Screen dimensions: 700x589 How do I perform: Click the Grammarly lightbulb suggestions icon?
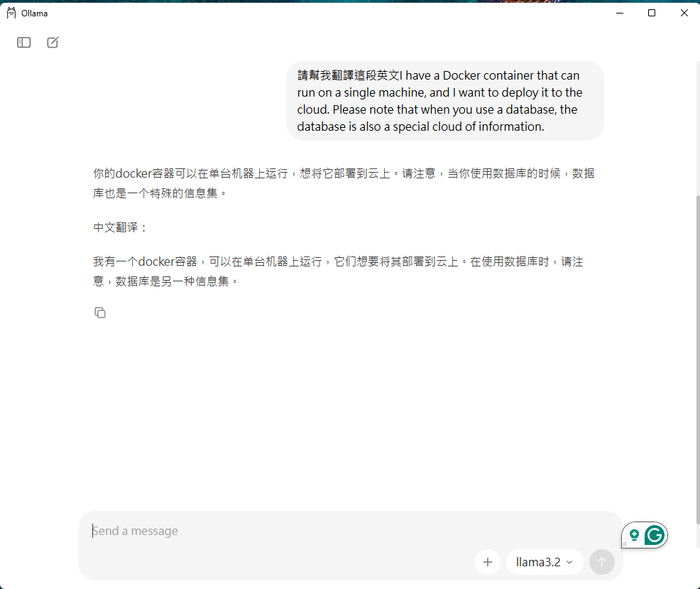point(634,534)
